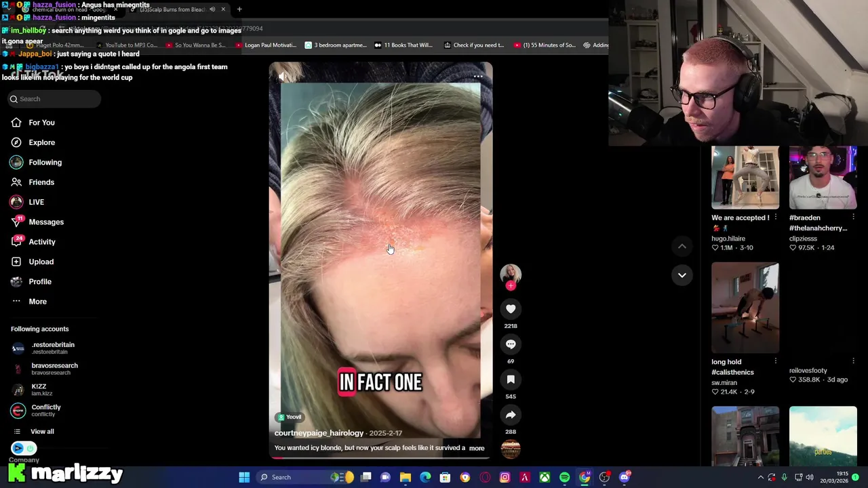868x488 pixels.
Task: Like the video with heart icon
Action: (x=511, y=309)
